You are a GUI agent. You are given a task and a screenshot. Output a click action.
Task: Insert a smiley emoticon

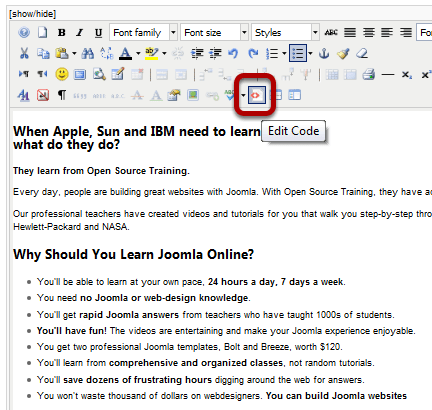[x=62, y=74]
